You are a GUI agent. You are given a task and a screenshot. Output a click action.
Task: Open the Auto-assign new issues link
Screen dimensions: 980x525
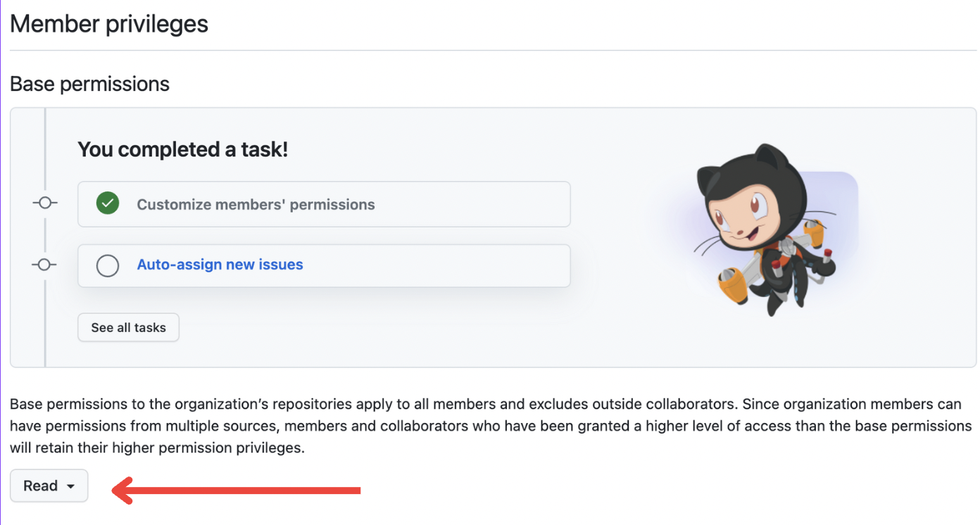220,265
